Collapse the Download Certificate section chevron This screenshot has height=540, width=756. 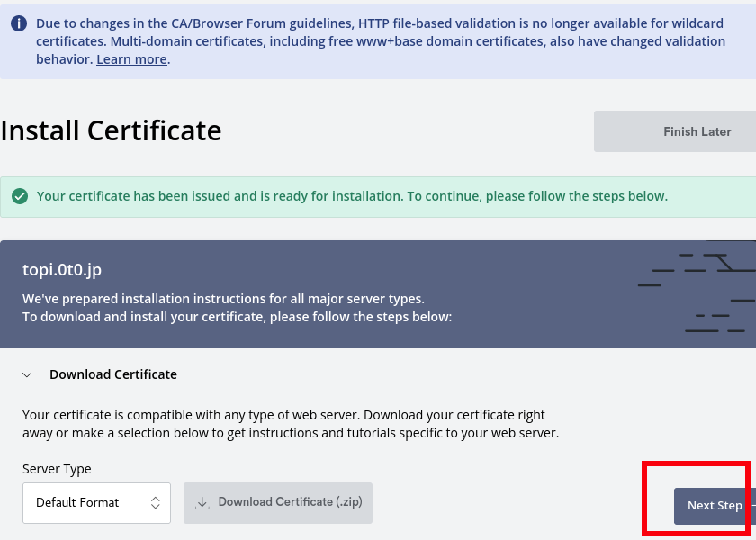[x=27, y=374]
